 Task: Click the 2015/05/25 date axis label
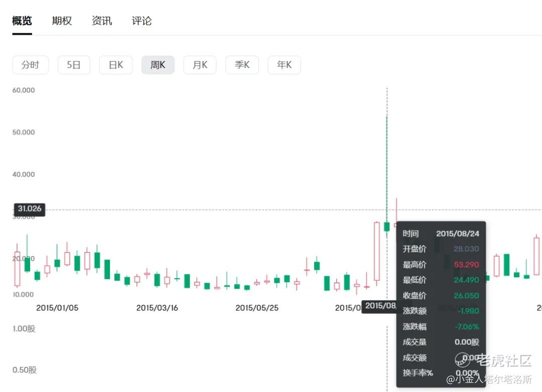coord(257,308)
